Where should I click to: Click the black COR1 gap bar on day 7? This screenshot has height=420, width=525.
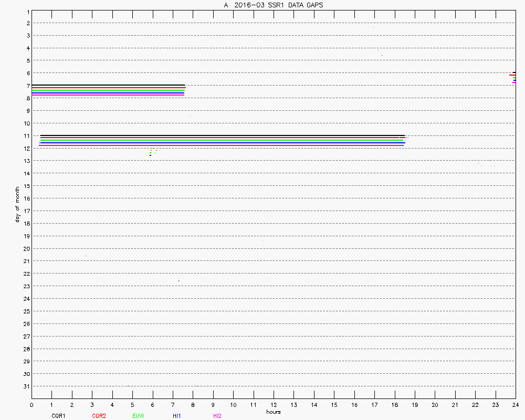coord(108,85)
